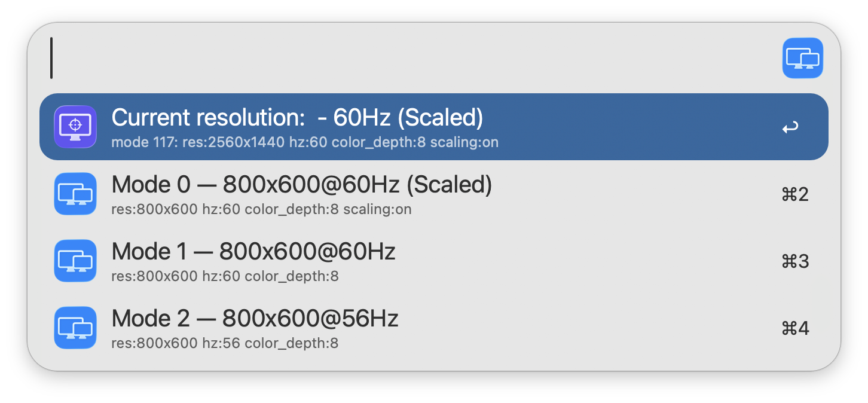Pick Mode 2 — 800x600@56Hz
Image resolution: width=868 pixels, height=403 pixels.
[x=255, y=319]
